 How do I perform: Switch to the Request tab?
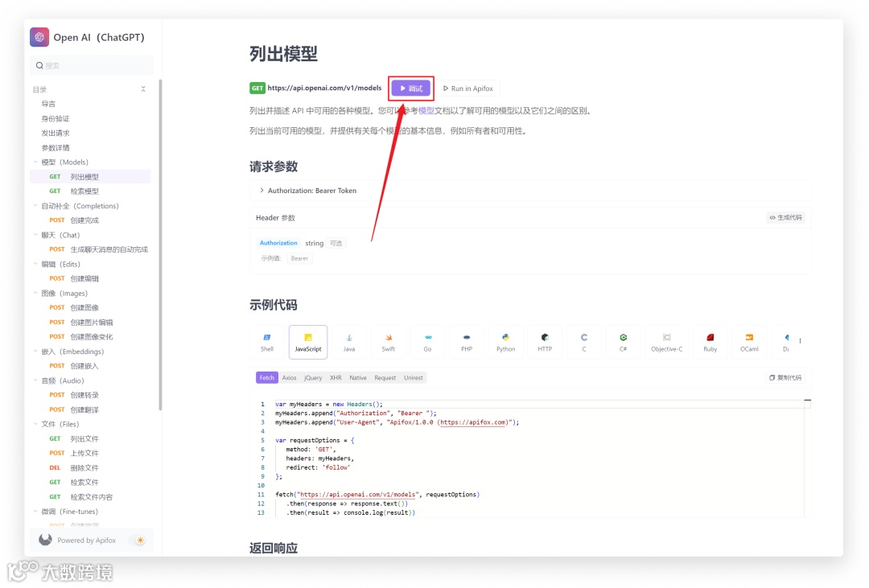click(385, 377)
